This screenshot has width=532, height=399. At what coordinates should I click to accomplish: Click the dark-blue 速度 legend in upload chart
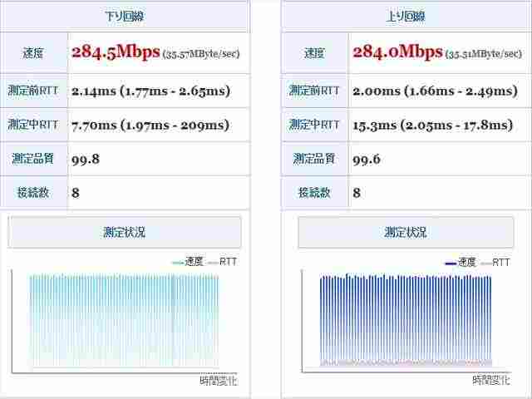461,263
